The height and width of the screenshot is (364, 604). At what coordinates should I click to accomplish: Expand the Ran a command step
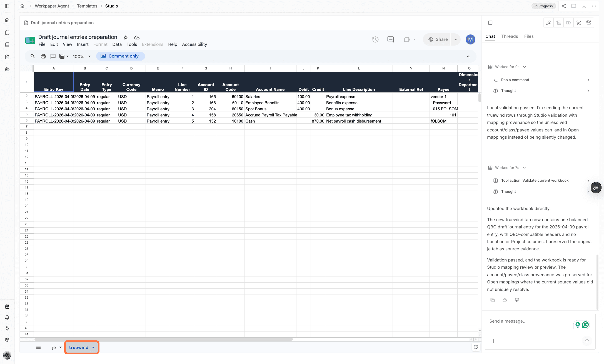[x=541, y=80]
